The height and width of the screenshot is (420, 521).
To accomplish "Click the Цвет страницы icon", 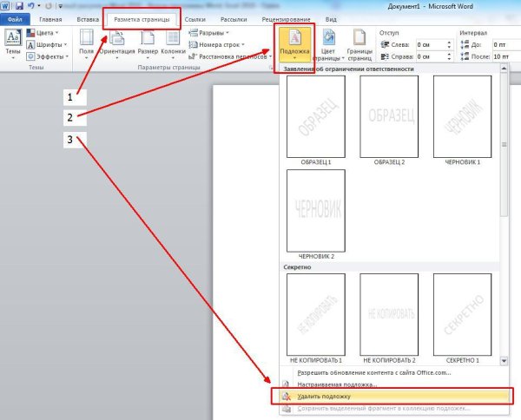I will [x=330, y=44].
